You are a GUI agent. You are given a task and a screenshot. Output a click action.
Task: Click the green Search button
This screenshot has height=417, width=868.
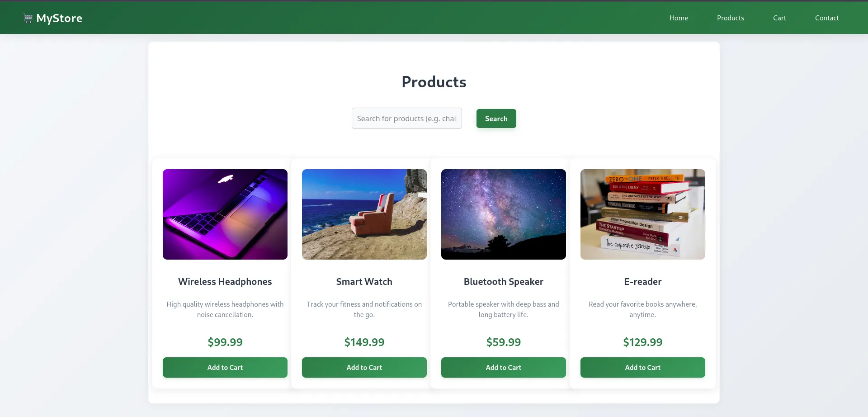[x=496, y=118]
